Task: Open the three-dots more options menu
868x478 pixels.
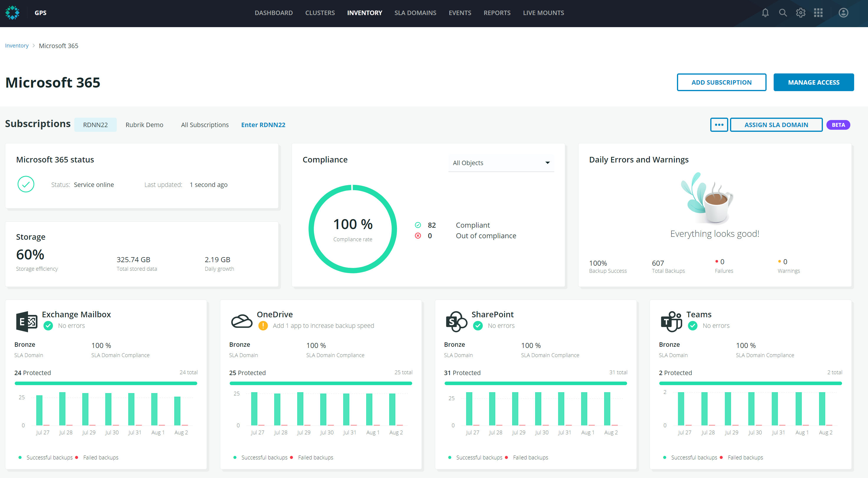Action: 719,125
